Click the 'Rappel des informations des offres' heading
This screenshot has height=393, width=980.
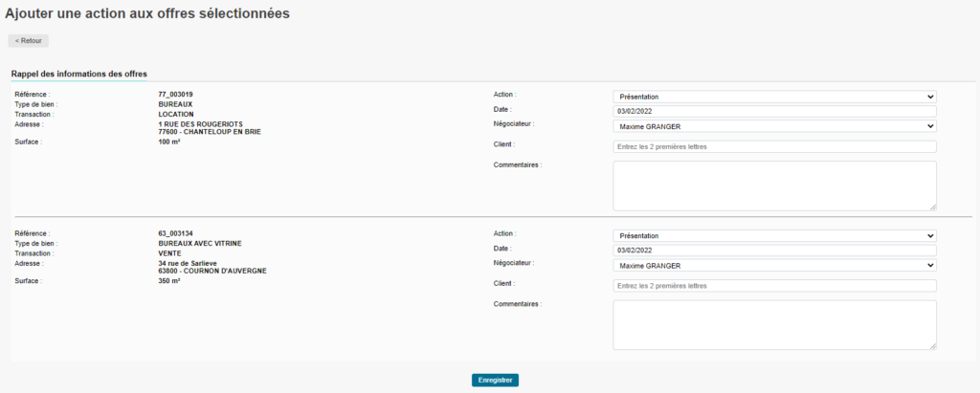(78, 74)
